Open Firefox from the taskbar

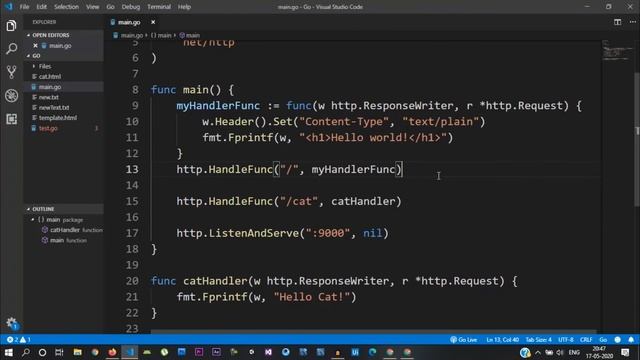click(112, 352)
